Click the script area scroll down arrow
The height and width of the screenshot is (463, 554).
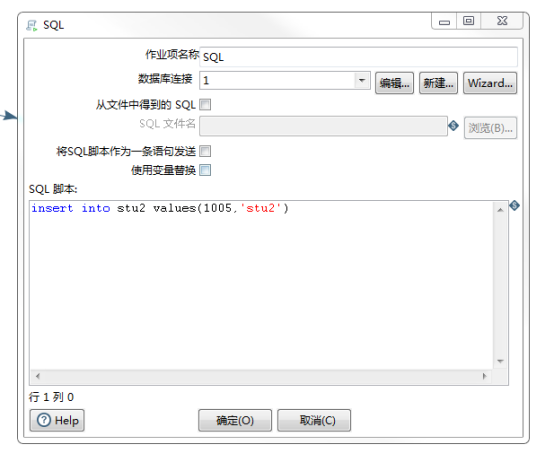[500, 361]
